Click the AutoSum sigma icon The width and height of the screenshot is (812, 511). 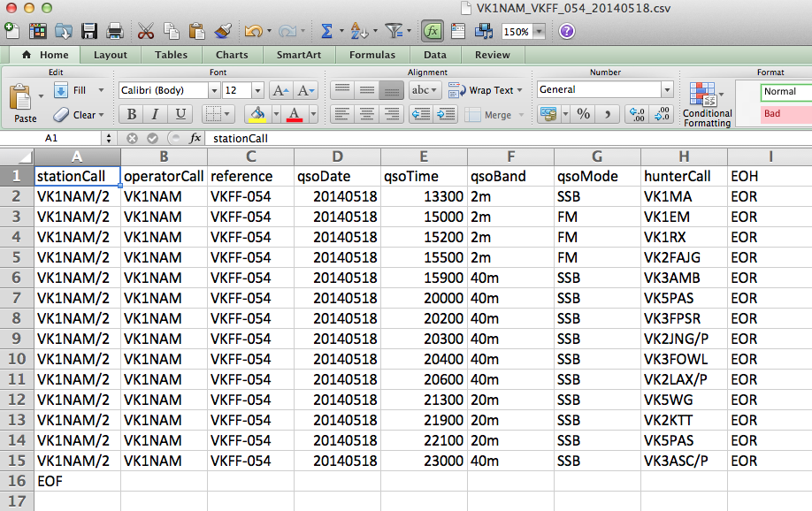pos(326,31)
